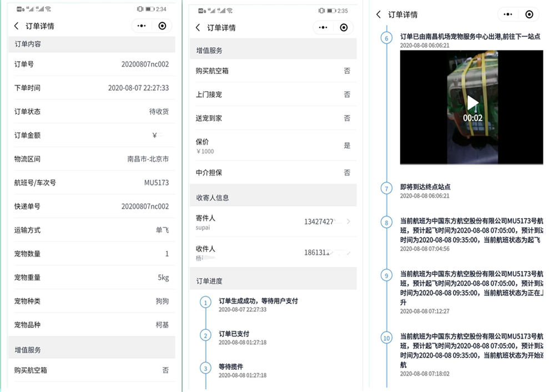Tap the 保价 insurance row

click(273, 145)
